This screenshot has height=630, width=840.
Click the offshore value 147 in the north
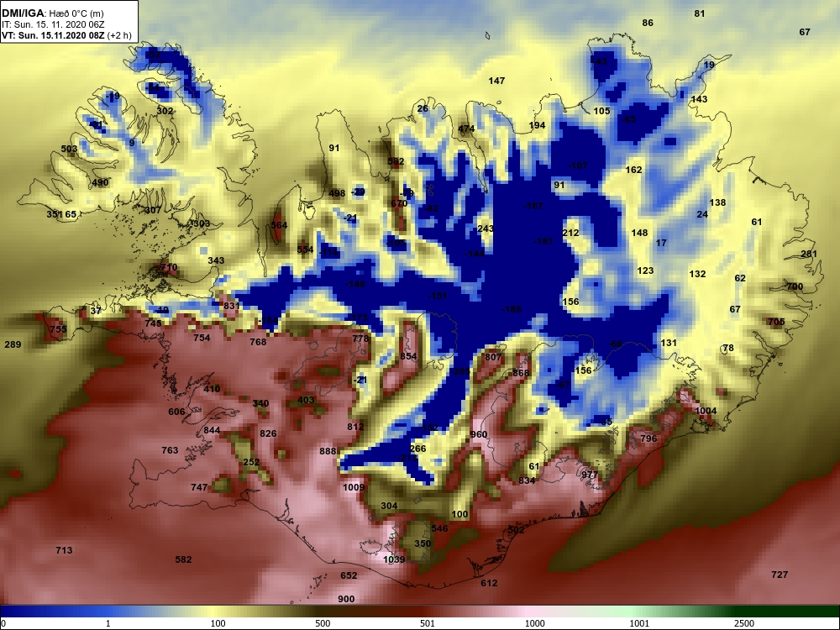click(496, 81)
